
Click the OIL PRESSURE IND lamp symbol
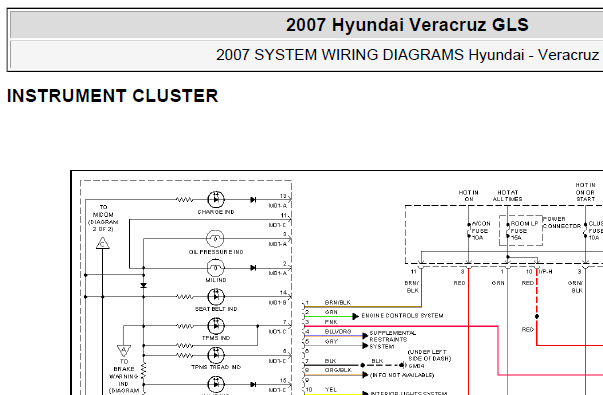coord(215,239)
